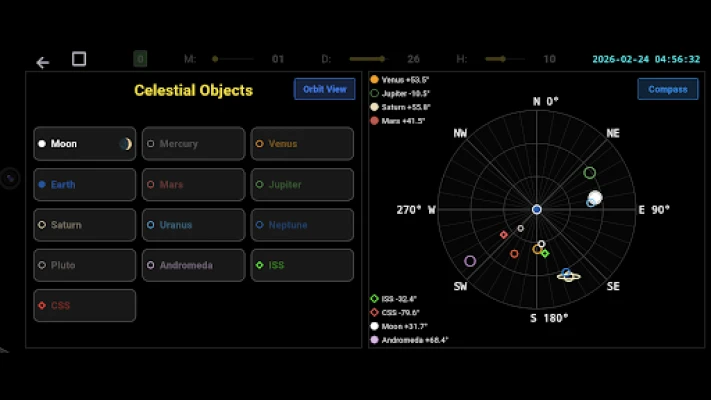
Task: Click the Saturn ringed planet marker on sky chart
Action: click(x=568, y=275)
